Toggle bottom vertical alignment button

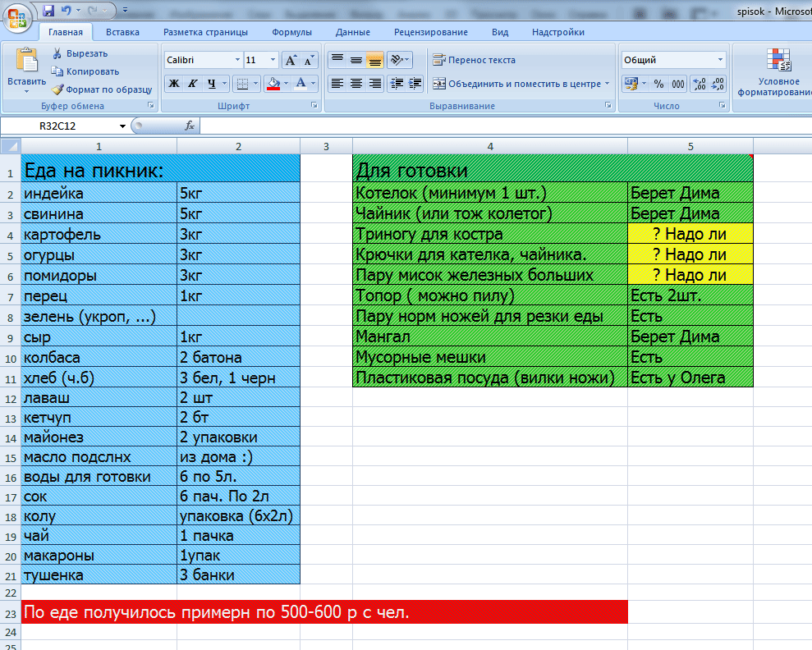pyautogui.click(x=374, y=60)
